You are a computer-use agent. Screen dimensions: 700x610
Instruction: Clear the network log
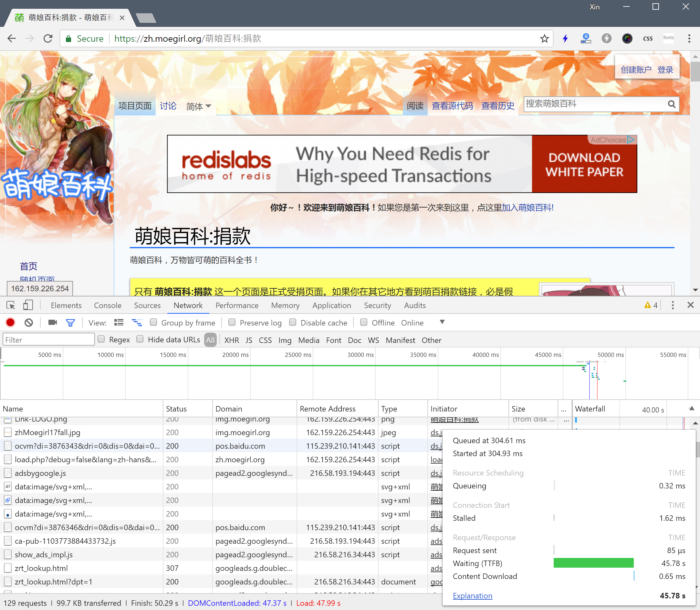tap(29, 322)
